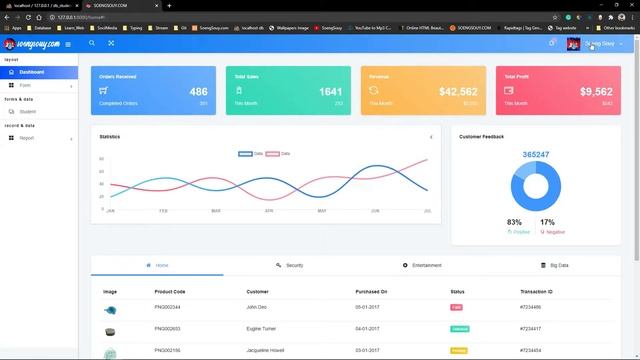Open the Apps shortcut in bookmarks bar

pos(13,28)
